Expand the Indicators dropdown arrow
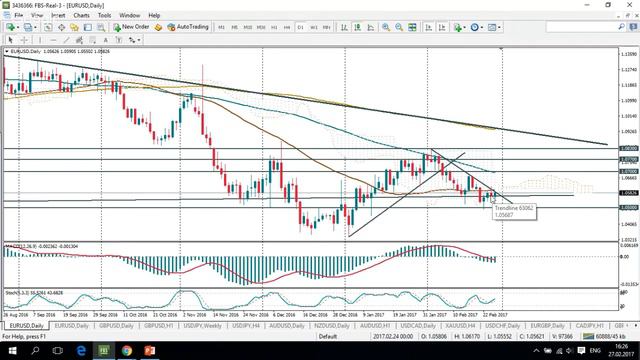Image resolution: width=640 pixels, height=360 pixels. [464, 27]
